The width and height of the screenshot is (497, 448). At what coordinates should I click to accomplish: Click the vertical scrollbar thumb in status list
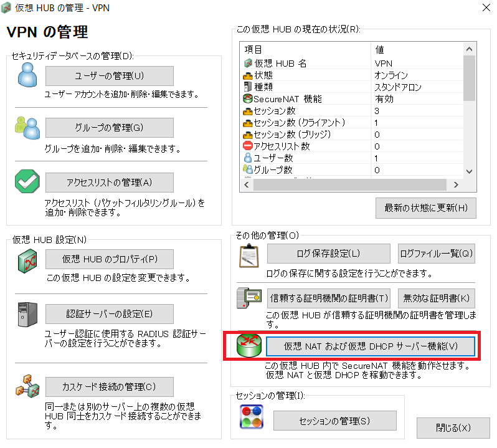[470, 78]
